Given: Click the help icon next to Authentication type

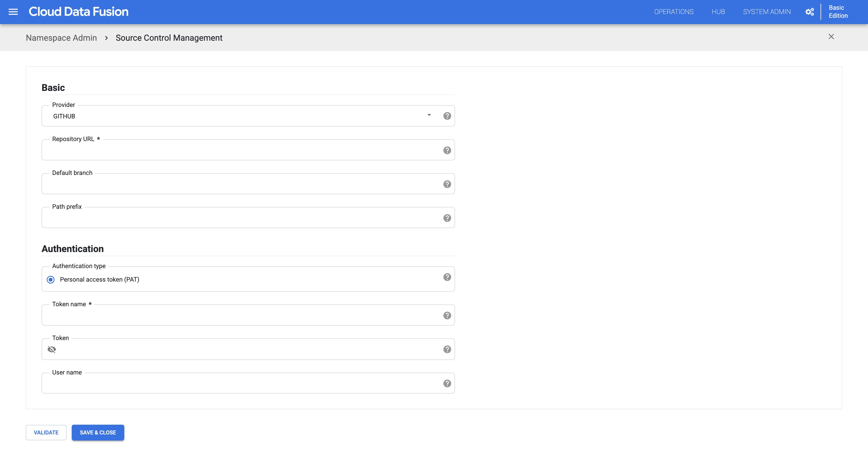Looking at the screenshot, I should coord(447,277).
